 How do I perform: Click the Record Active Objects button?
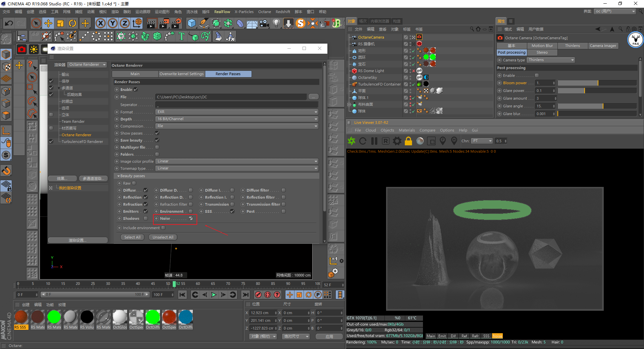coord(258,295)
